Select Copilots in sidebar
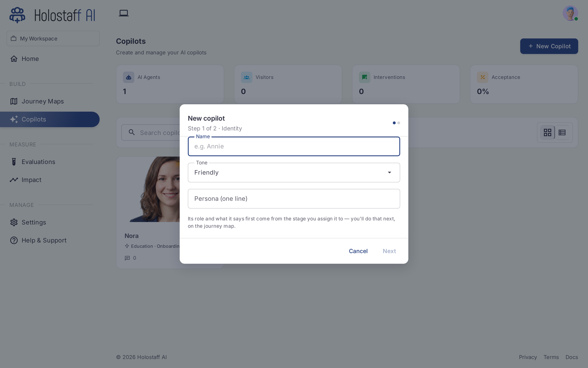This screenshot has height=368, width=588. 50,119
